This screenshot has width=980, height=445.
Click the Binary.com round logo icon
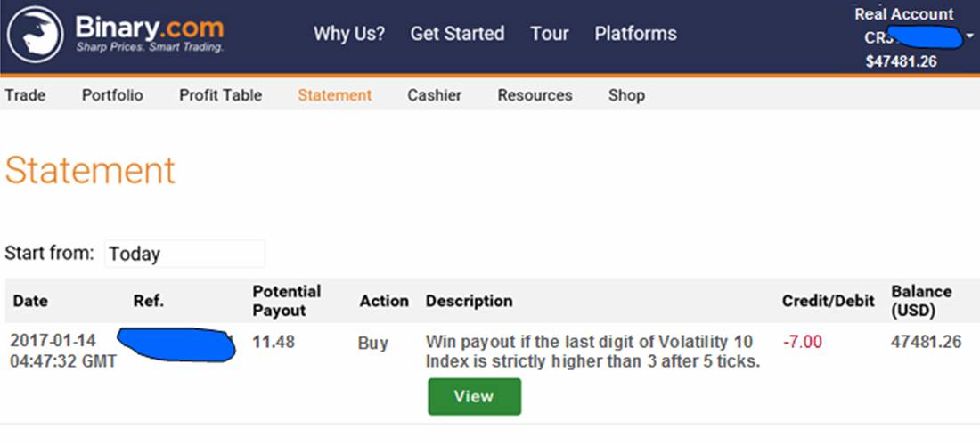tap(36, 34)
